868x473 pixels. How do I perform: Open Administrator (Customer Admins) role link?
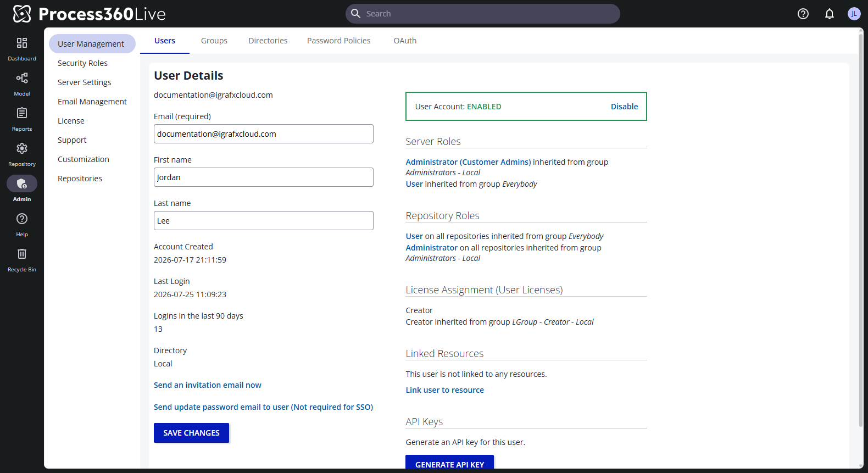click(x=468, y=162)
